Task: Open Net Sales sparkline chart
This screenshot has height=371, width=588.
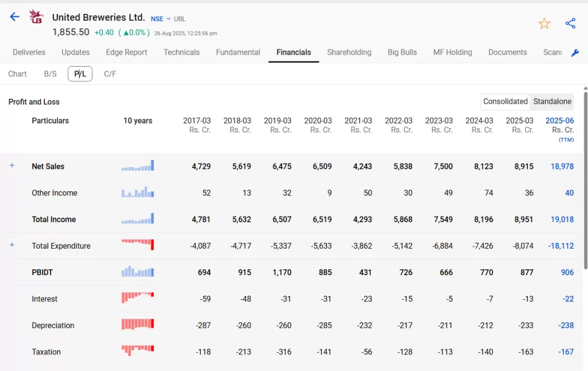Action: point(138,165)
